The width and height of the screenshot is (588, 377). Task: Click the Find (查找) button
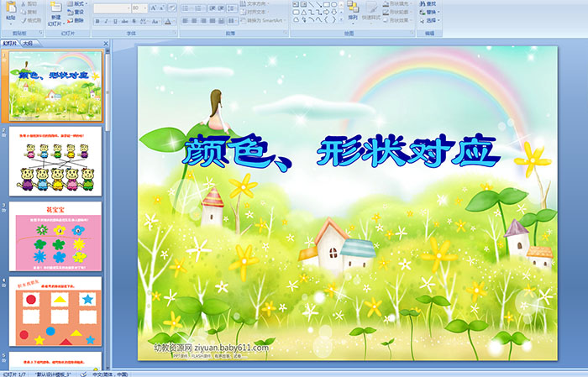click(x=428, y=3)
